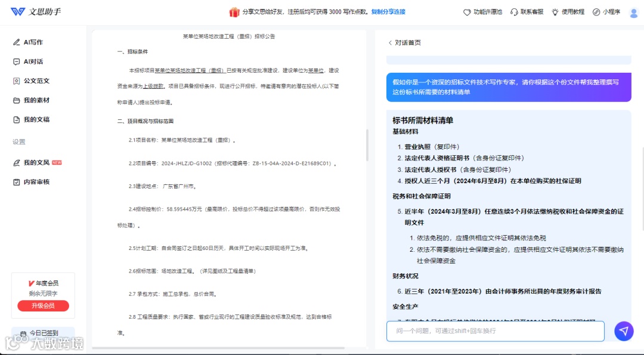This screenshot has height=355, width=644.
Task: Click the 我的文风 feather icon
Action: (x=17, y=163)
